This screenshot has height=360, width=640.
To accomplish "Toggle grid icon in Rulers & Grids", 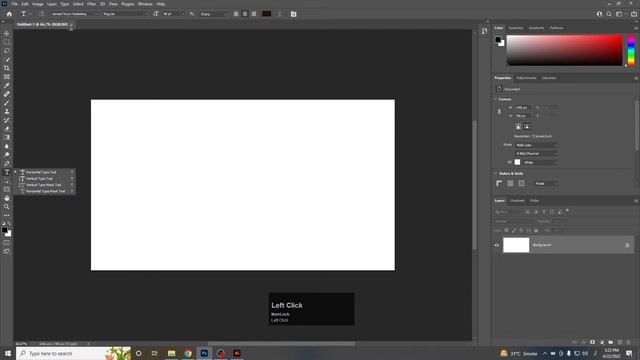I will (510, 184).
